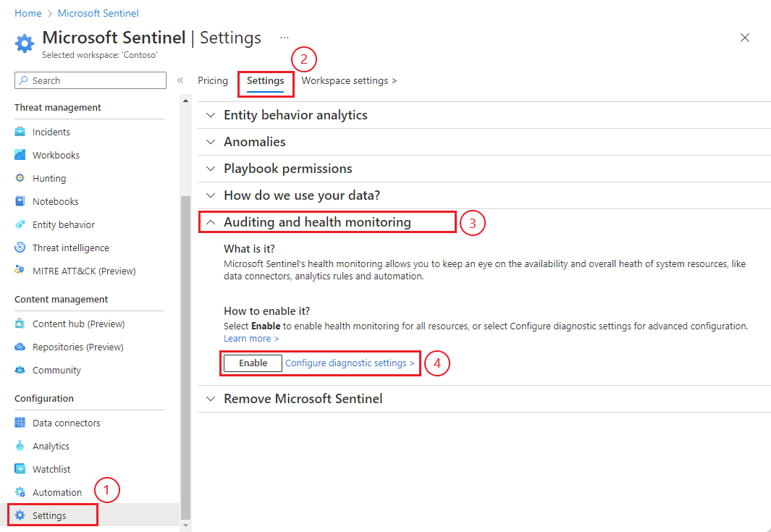Expand Entity behavior analytics section
The image size is (771, 532).
pos(211,115)
